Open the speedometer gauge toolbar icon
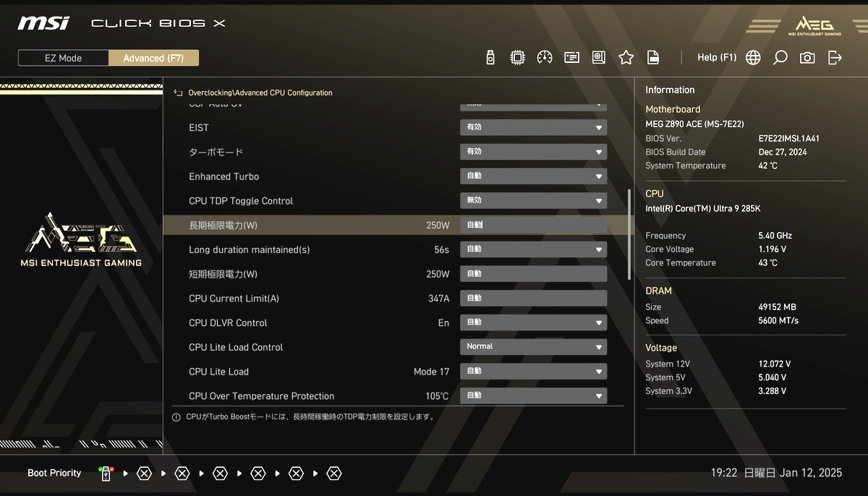This screenshot has height=496, width=868. [545, 58]
